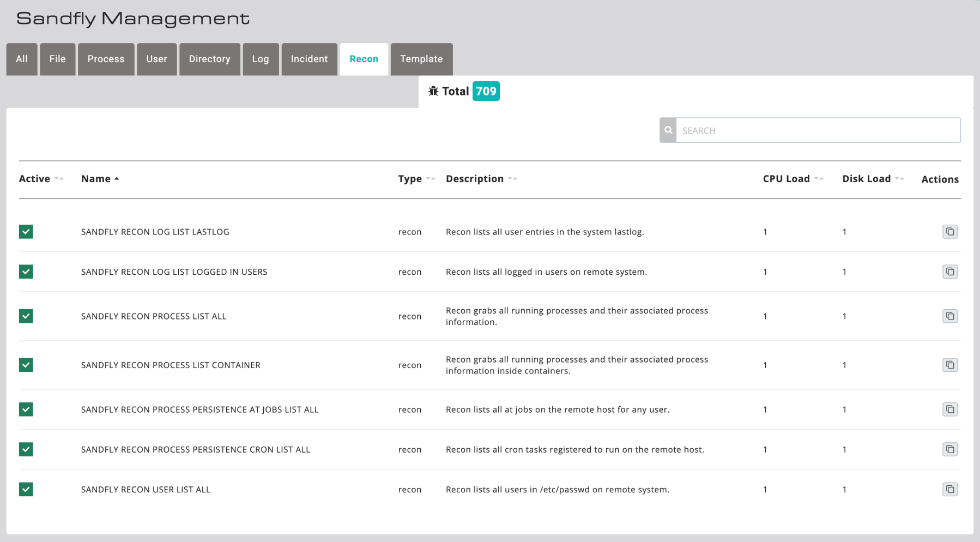Sort table by Active column
This screenshot has height=542, width=980.
(x=41, y=179)
